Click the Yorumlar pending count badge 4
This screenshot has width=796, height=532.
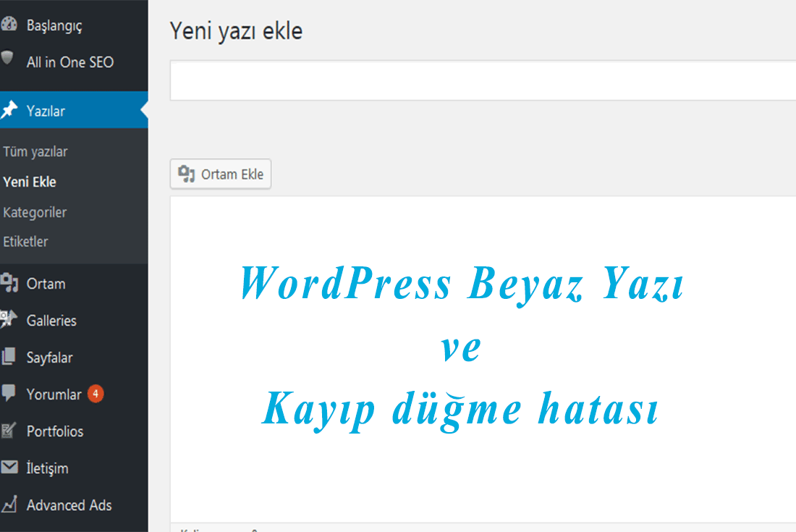96,394
